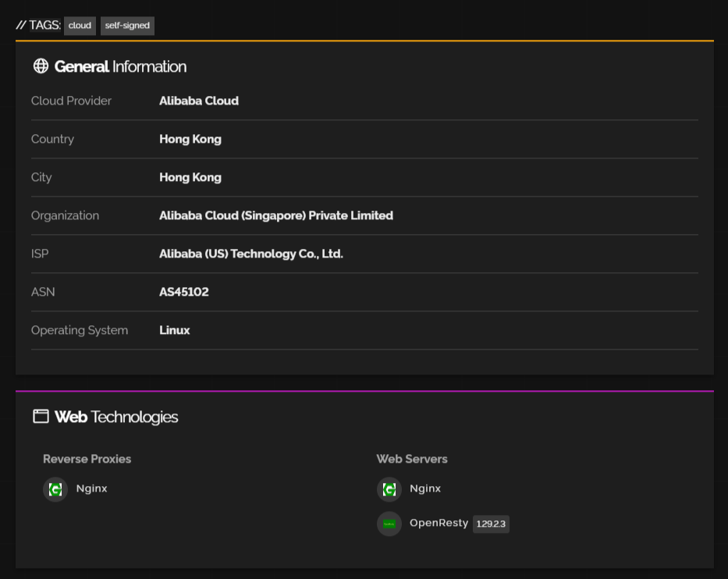Click the ISP label
Image resolution: width=728 pixels, height=579 pixels.
click(x=40, y=254)
